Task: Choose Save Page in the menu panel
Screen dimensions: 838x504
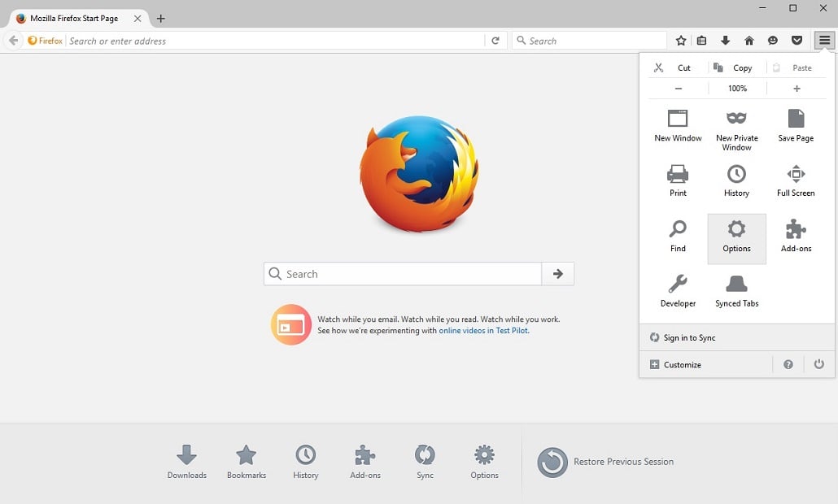Action: coord(796,126)
